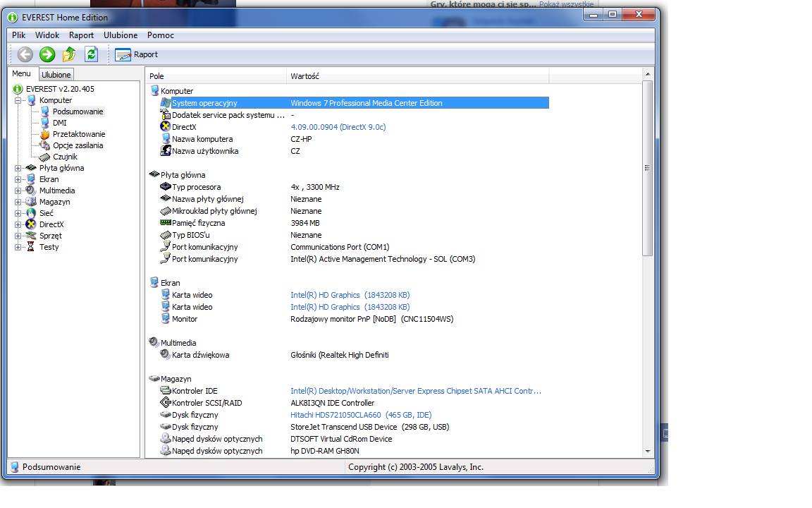
Task: Click the scrollbar up arrow
Action: pos(647,74)
